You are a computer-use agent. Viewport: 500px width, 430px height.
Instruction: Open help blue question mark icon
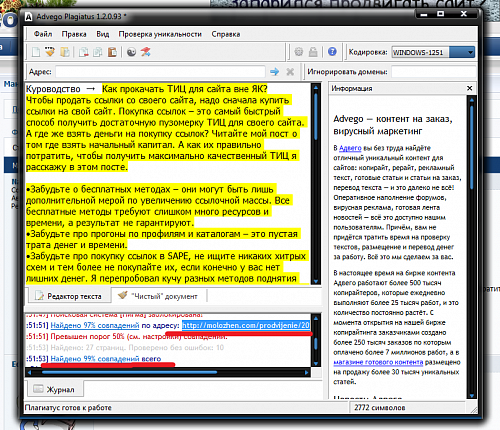click(x=332, y=52)
